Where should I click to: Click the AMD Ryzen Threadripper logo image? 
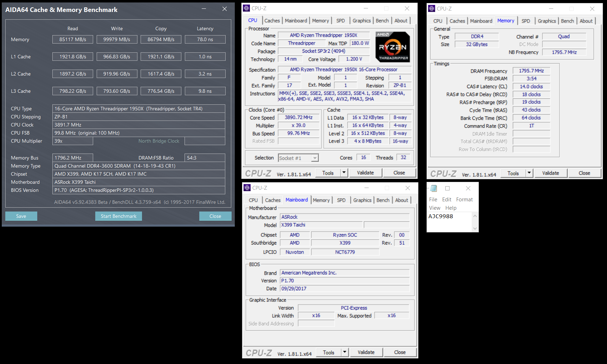pyautogui.click(x=393, y=47)
